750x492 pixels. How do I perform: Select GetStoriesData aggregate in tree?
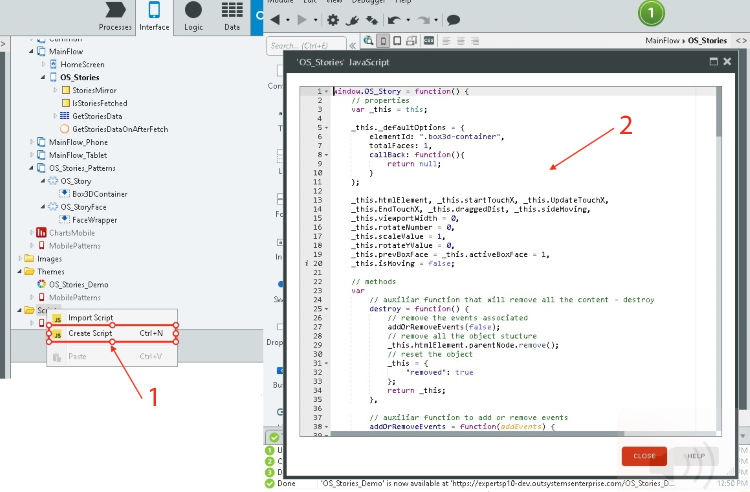[97, 116]
